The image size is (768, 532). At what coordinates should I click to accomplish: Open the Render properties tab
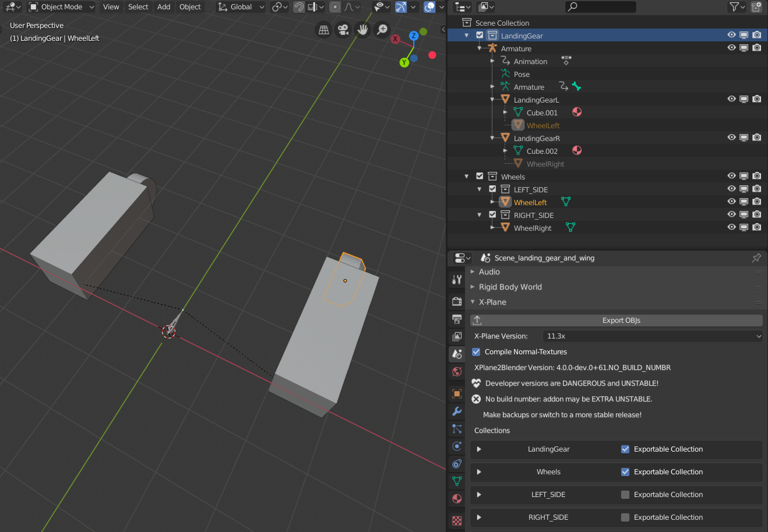(457, 301)
